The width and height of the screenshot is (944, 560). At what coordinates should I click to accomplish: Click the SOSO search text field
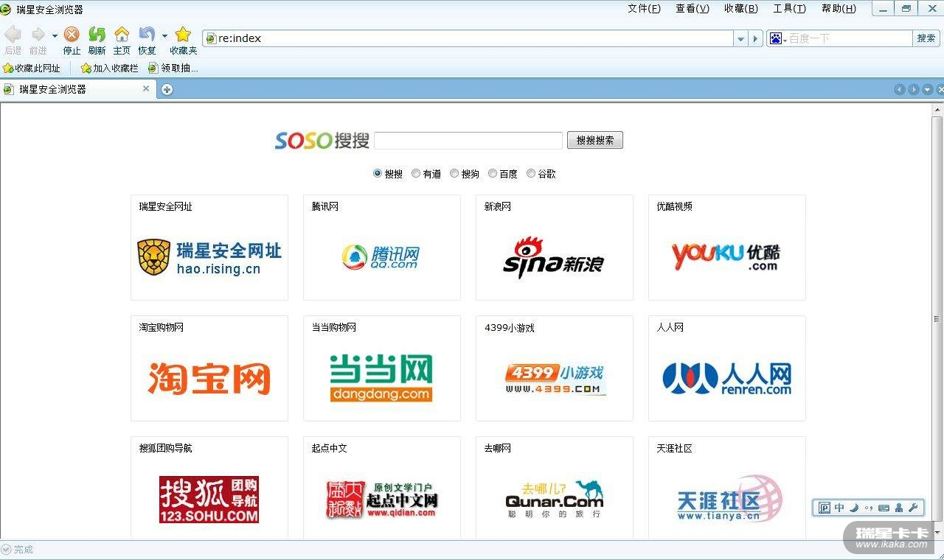click(x=468, y=140)
